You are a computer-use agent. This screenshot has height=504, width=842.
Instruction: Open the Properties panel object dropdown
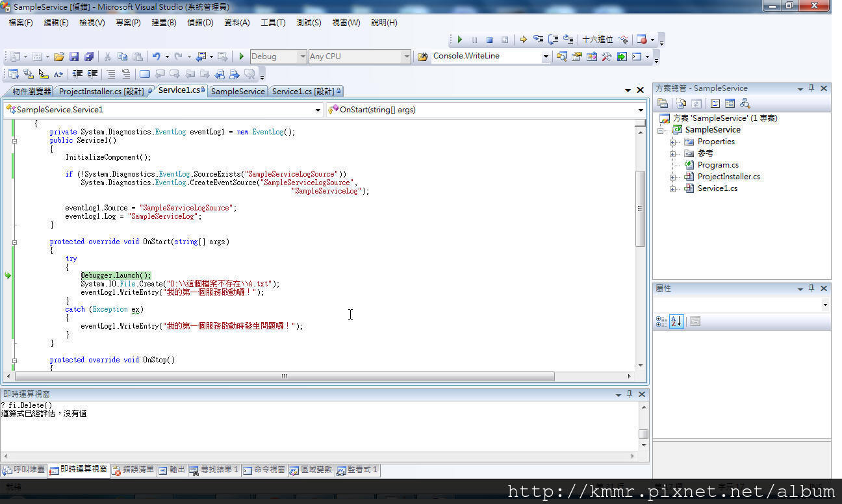point(825,305)
